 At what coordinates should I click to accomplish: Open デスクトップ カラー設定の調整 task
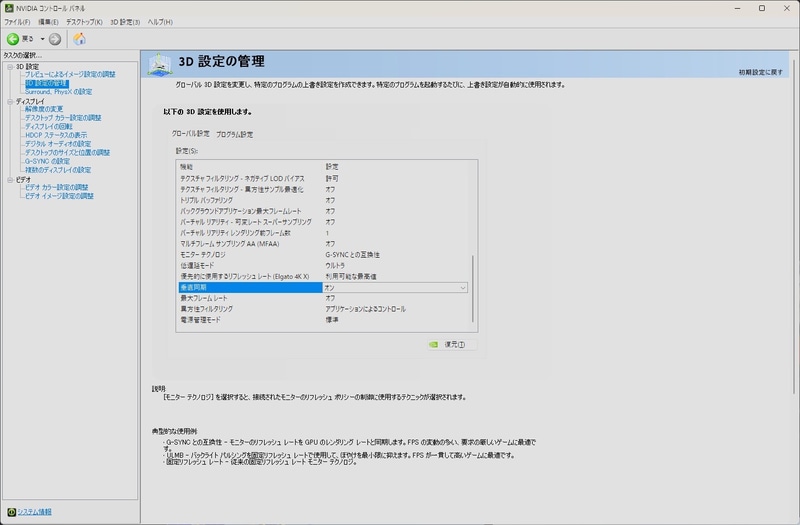coord(63,118)
